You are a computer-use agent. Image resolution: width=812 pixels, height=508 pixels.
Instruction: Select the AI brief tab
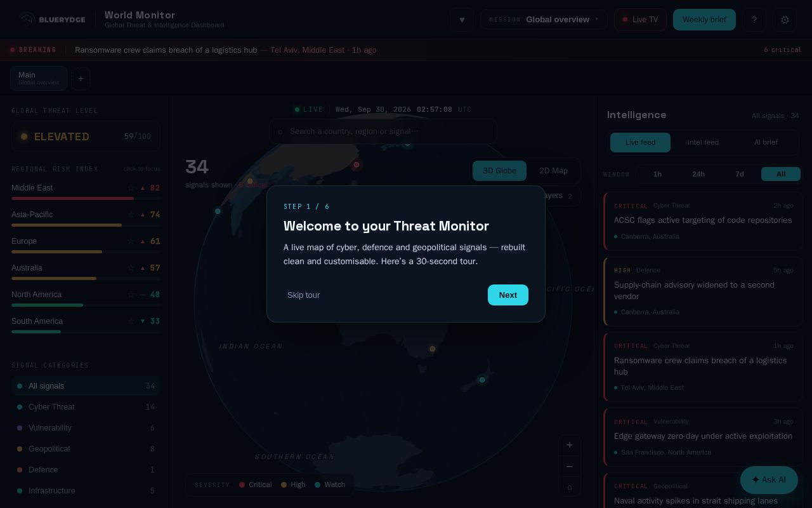766,142
